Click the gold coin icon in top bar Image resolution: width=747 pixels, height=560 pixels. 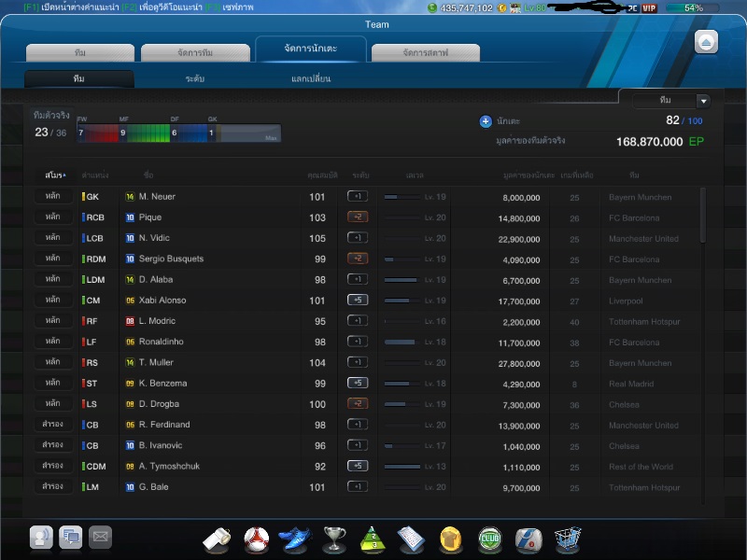(x=501, y=7)
